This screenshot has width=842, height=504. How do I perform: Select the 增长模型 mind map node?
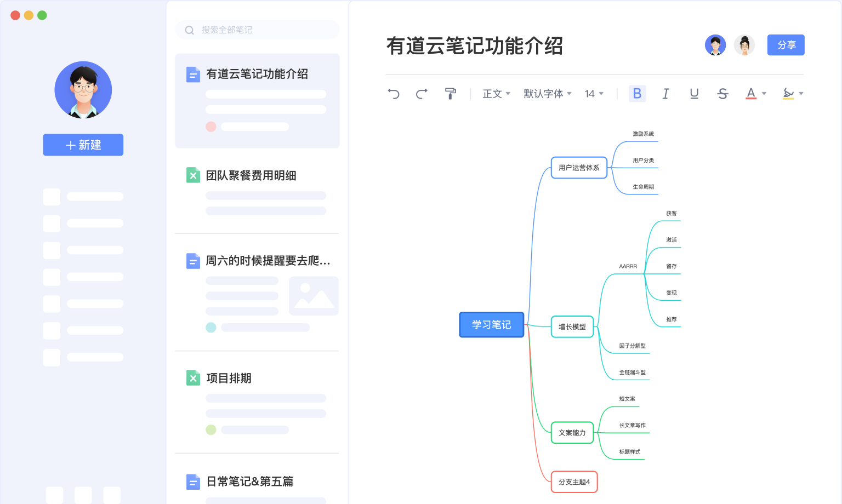(572, 327)
